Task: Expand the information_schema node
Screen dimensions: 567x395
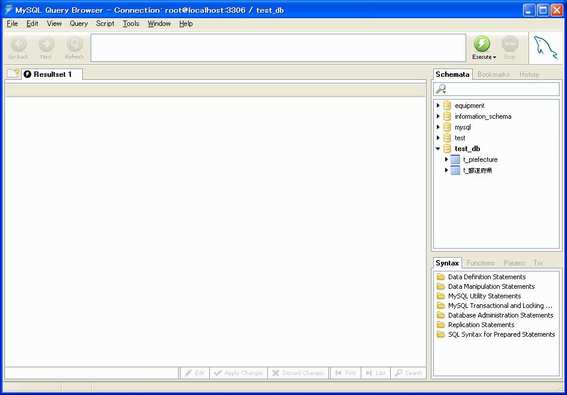Action: (x=438, y=116)
